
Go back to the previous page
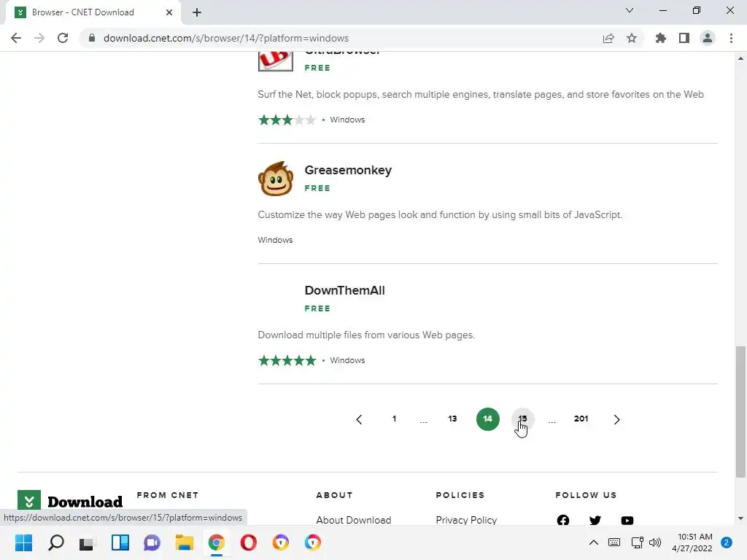click(16, 38)
